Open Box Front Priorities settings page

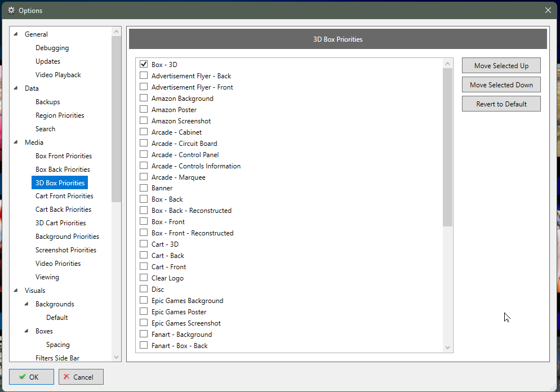pyautogui.click(x=63, y=156)
